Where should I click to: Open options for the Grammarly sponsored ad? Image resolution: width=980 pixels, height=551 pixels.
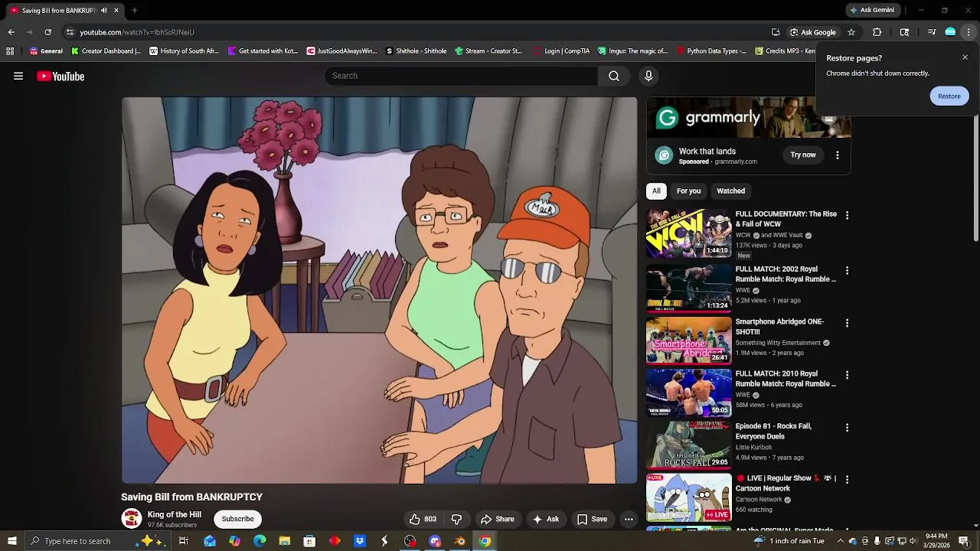(x=838, y=155)
